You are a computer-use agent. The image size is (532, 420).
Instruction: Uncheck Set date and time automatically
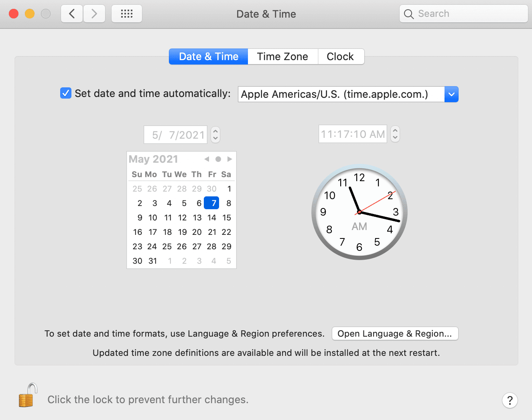tap(66, 93)
